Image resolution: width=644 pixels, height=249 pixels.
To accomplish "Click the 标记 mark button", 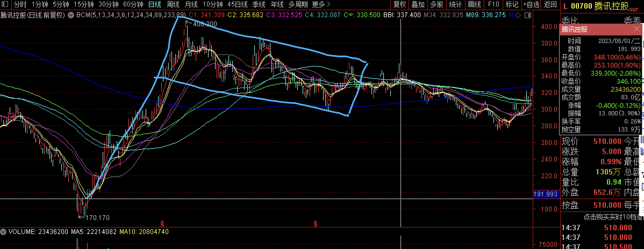I will (512, 4).
